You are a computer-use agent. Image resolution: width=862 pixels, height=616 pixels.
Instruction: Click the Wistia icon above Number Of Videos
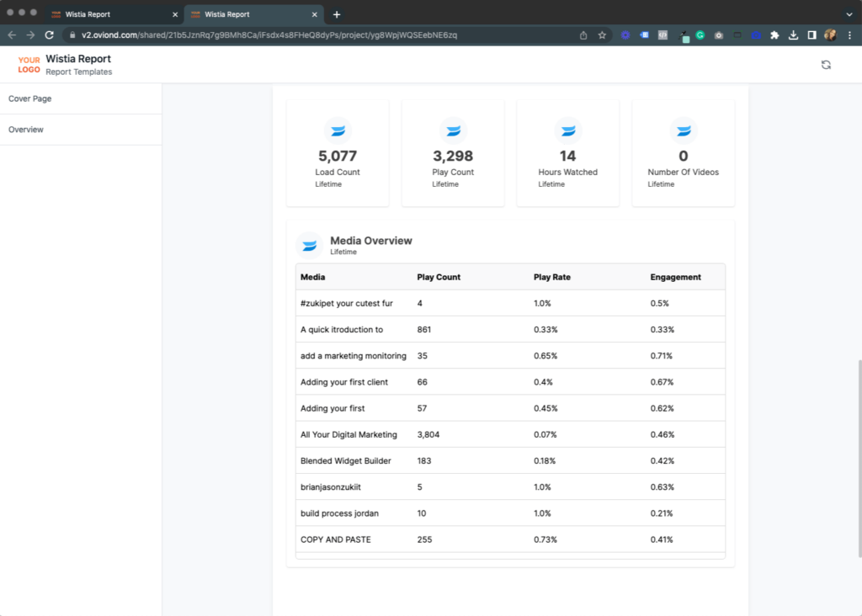[684, 130]
